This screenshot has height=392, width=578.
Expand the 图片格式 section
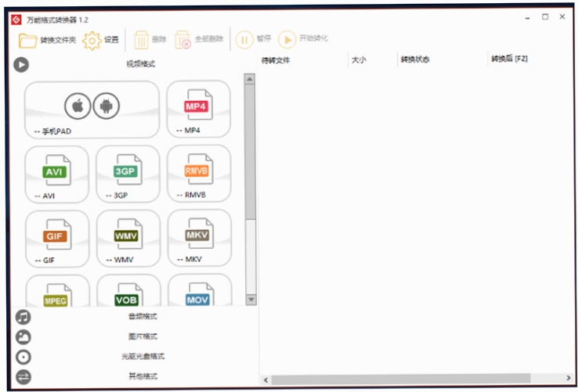coord(143,336)
